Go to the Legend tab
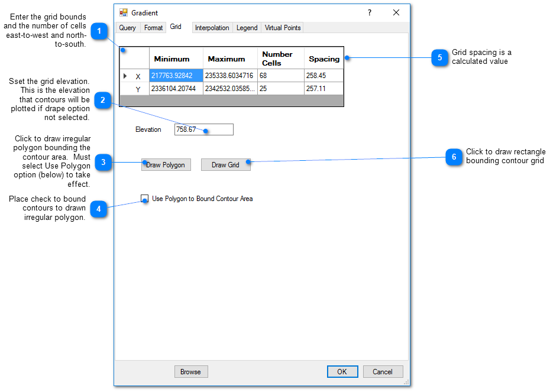Image resolution: width=550 pixels, height=392 pixels. coord(247,28)
